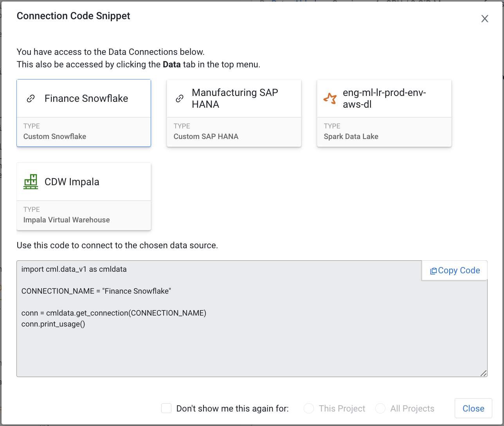
Task: Click the clipboard icon beside Copy Code
Action: (434, 270)
